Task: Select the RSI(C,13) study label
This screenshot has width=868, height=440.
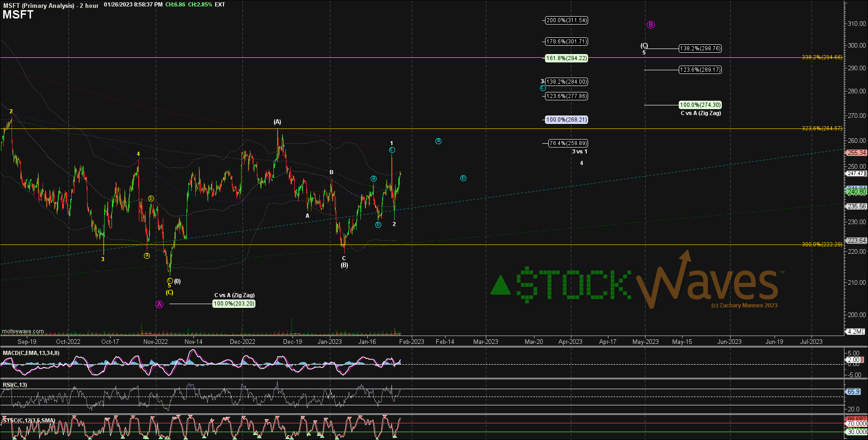Action: pyautogui.click(x=15, y=385)
